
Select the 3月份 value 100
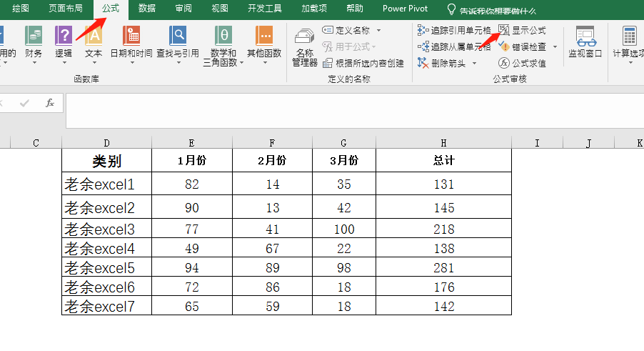pos(344,229)
